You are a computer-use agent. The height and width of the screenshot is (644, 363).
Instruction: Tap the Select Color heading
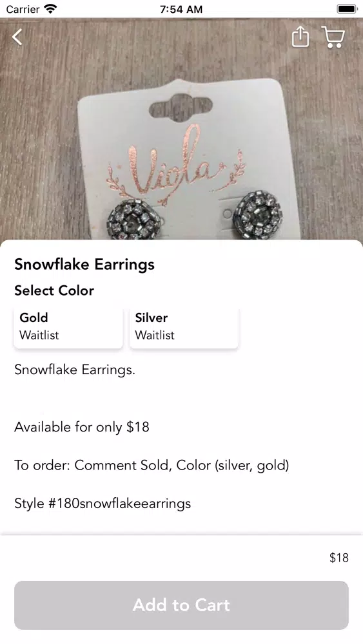54,290
